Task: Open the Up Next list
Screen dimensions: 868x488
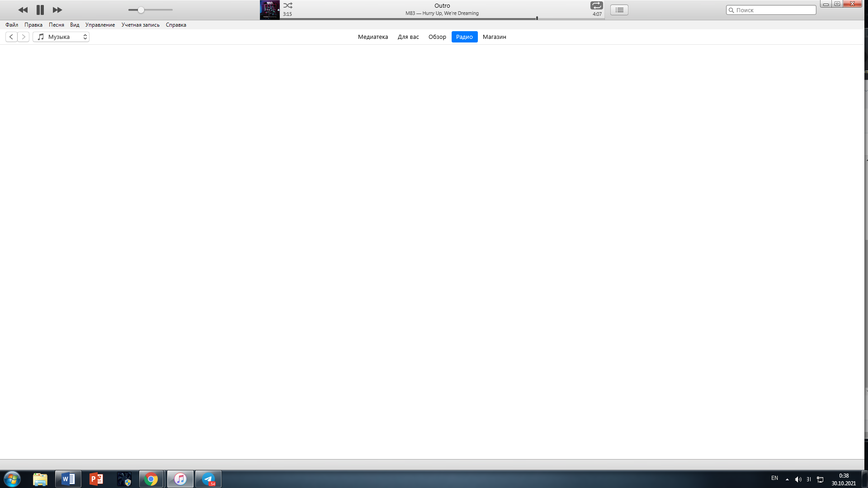Action: tap(619, 10)
